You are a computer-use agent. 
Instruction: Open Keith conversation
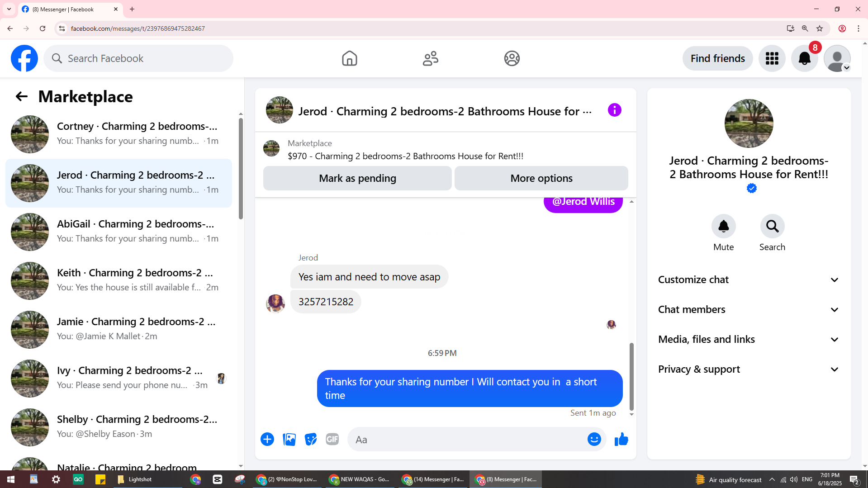point(119,280)
